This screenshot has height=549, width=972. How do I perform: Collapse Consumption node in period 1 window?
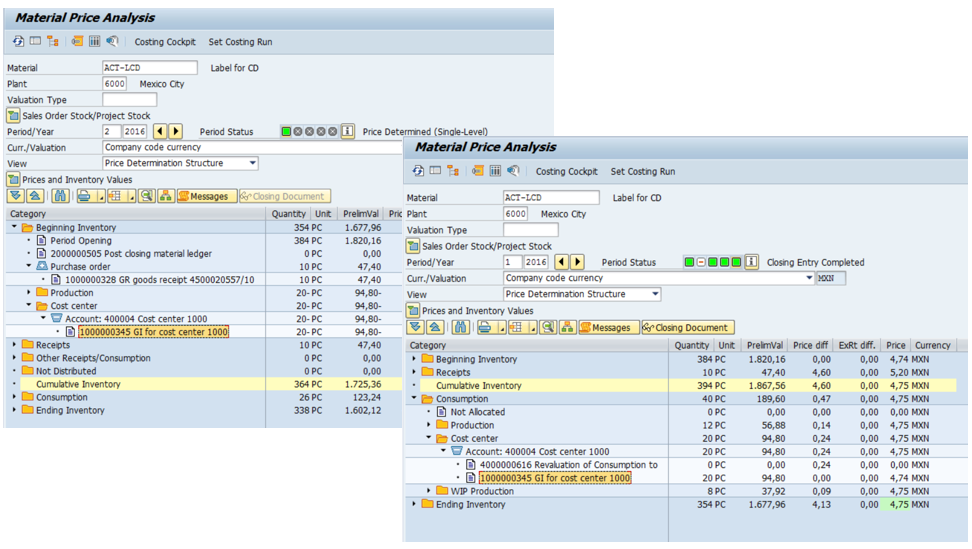click(414, 398)
